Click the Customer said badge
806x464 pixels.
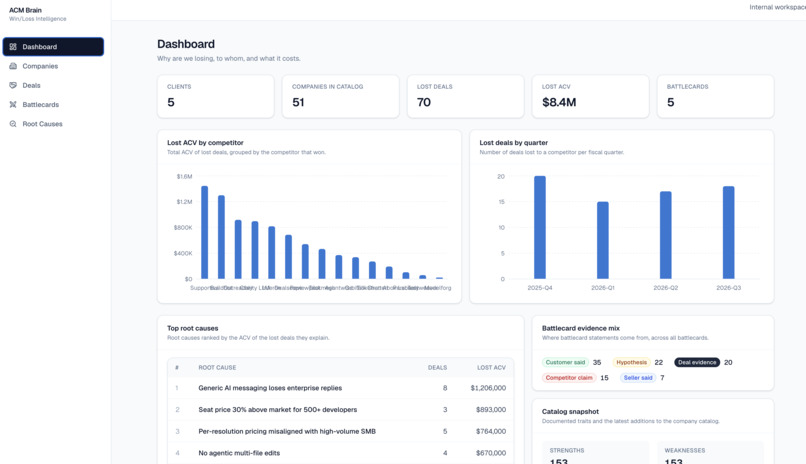point(565,362)
